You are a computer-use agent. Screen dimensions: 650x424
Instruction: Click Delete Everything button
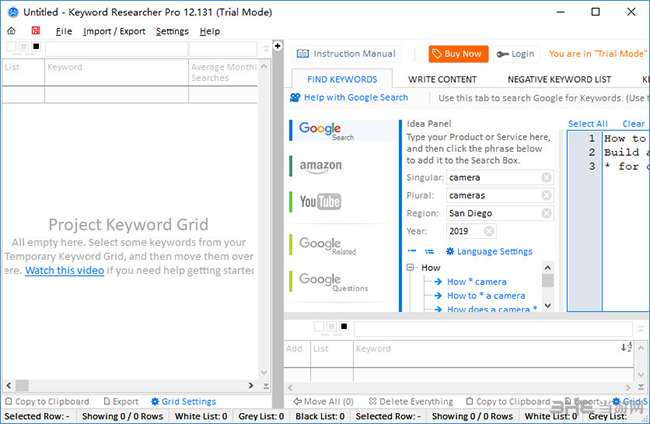(x=411, y=401)
